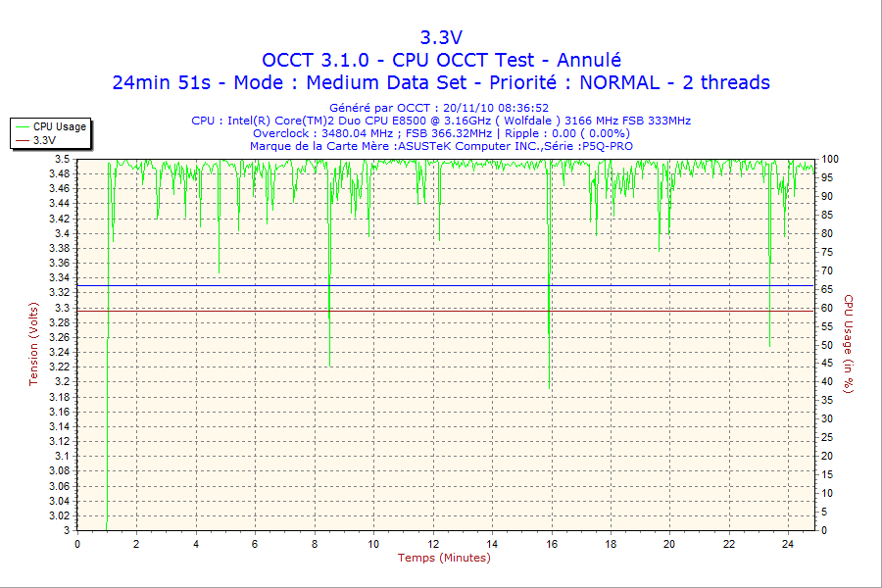Click the 3.3V legend entry
Screen dimensions: 882x588
(x=44, y=140)
